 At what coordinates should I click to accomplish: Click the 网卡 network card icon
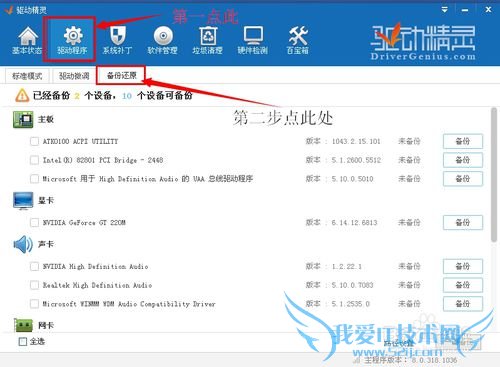click(23, 325)
